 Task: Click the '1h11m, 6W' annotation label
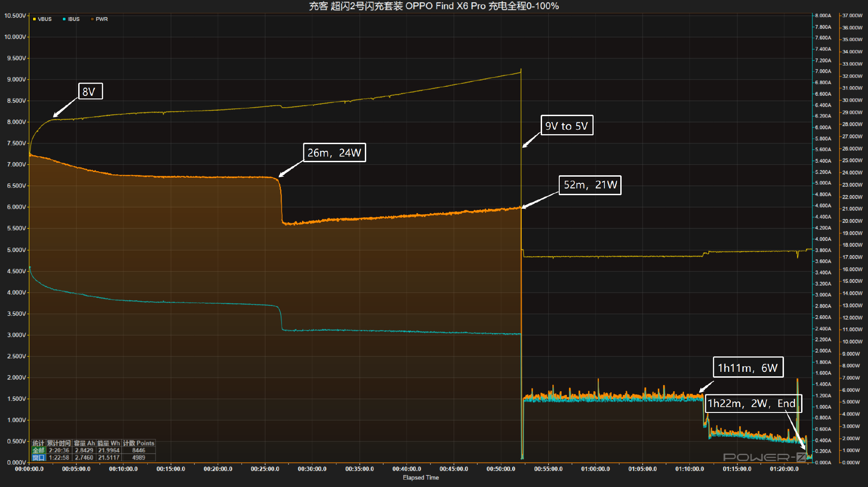click(748, 367)
